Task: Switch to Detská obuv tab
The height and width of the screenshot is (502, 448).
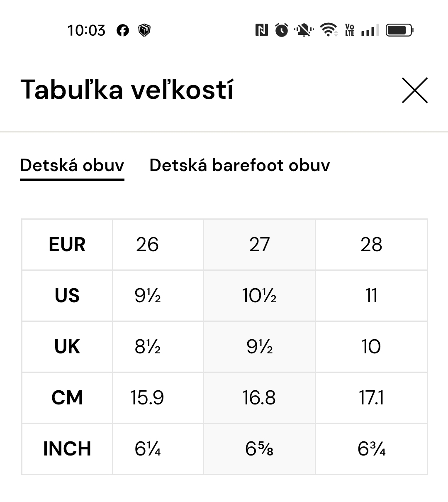Action: click(72, 165)
